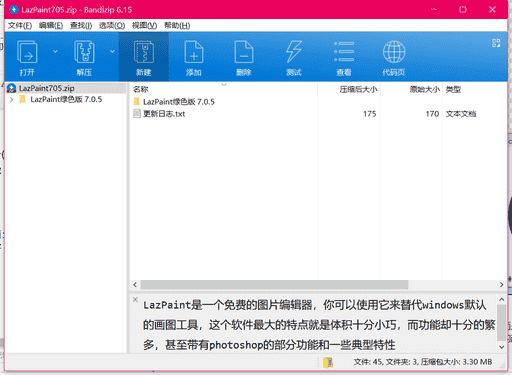Click the horizontal scrollbar left arrow
This screenshot has width=512, height=375.
(135, 285)
